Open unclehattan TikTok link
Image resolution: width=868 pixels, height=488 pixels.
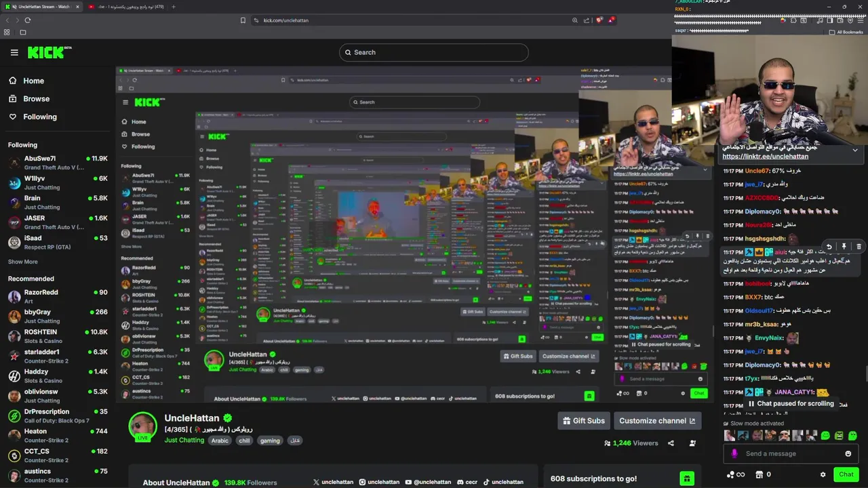pyautogui.click(x=502, y=482)
